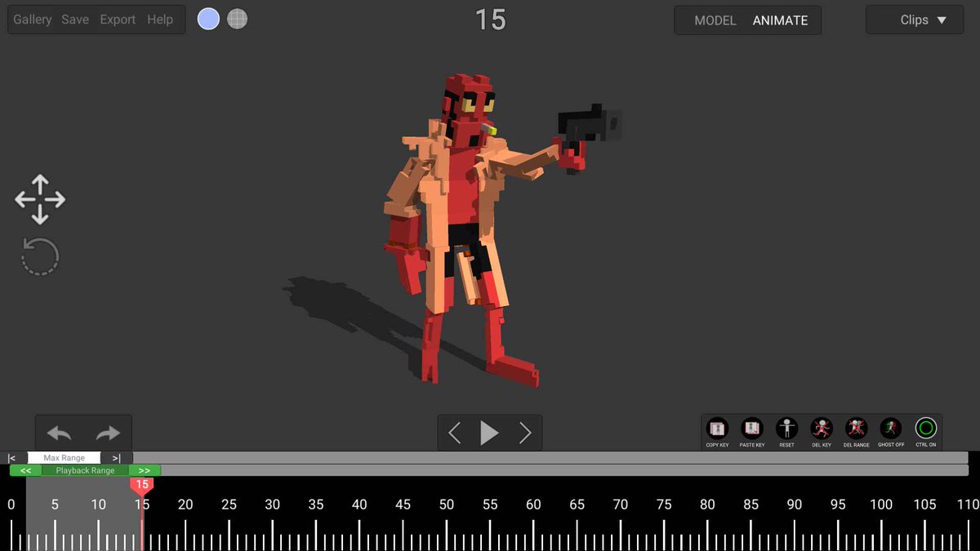
Task: Click the Playback Range bar
Action: click(x=86, y=470)
